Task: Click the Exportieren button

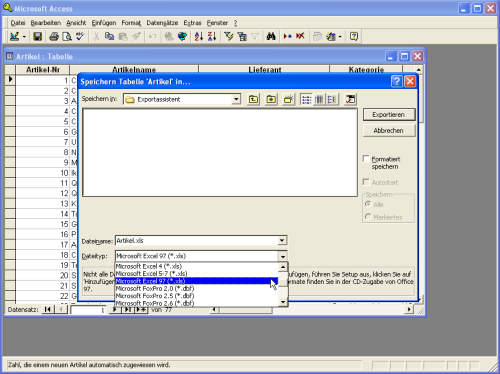Action: click(389, 115)
